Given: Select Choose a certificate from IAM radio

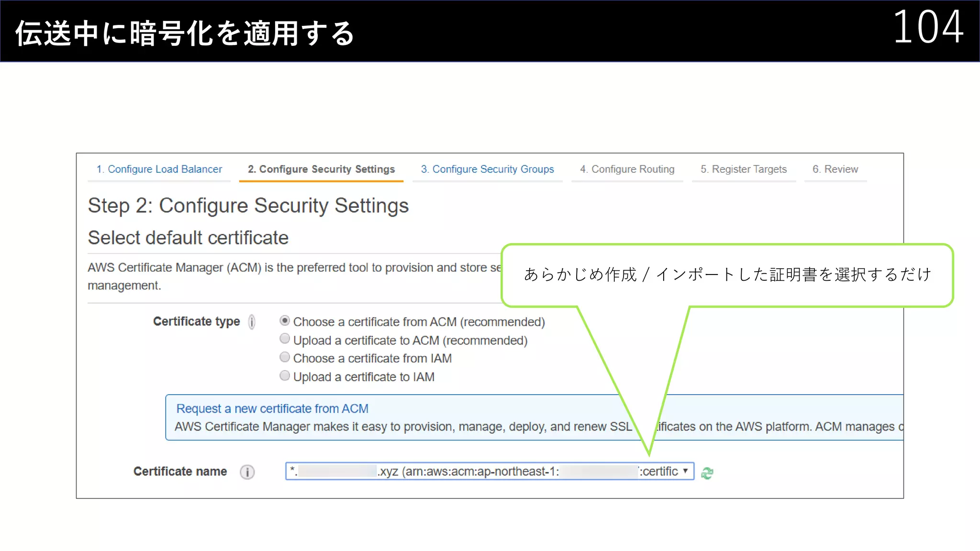Looking at the screenshot, I should (x=285, y=357).
